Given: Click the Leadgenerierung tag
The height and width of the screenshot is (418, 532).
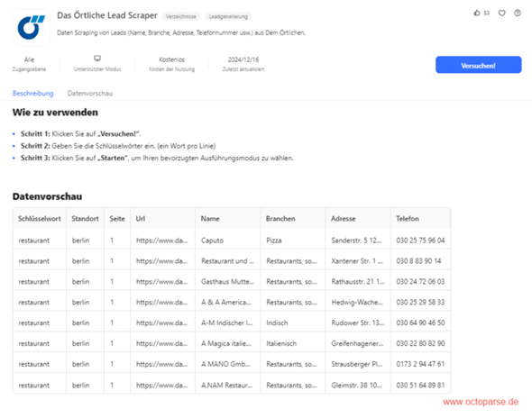Looking at the screenshot, I should tap(228, 16).
